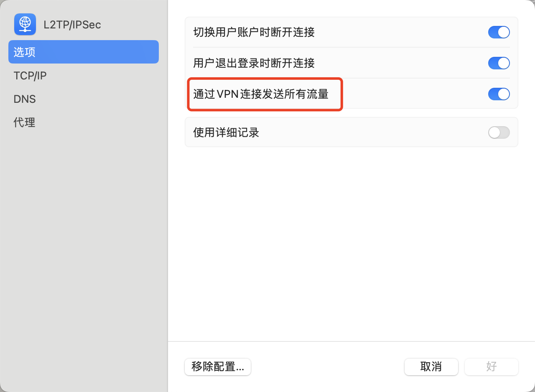This screenshot has width=535, height=392.
Task: Select the 选项 tab in sidebar
Action: pos(83,52)
